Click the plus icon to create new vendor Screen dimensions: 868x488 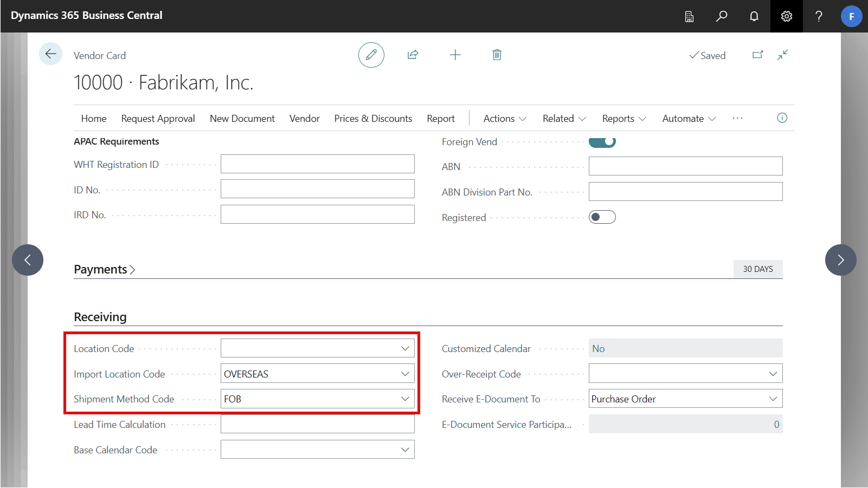coord(455,55)
